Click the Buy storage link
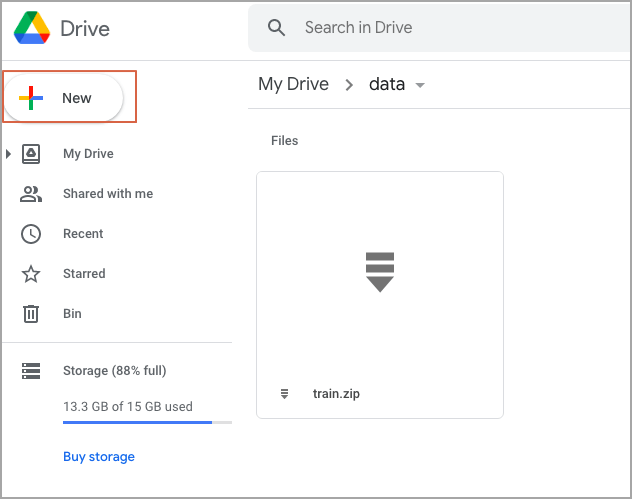 point(98,457)
